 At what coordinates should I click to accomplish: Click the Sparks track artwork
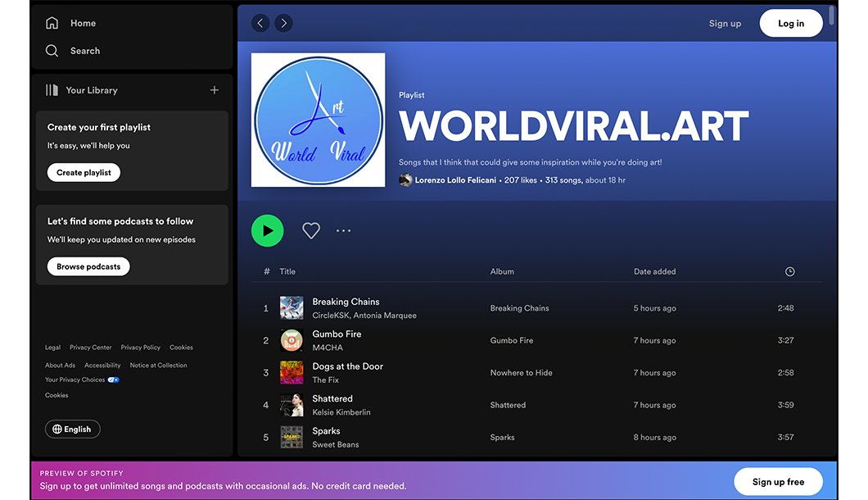click(292, 438)
